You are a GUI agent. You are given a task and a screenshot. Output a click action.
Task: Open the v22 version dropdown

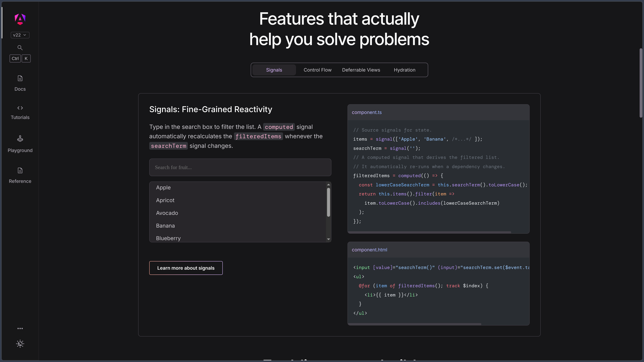coord(20,35)
